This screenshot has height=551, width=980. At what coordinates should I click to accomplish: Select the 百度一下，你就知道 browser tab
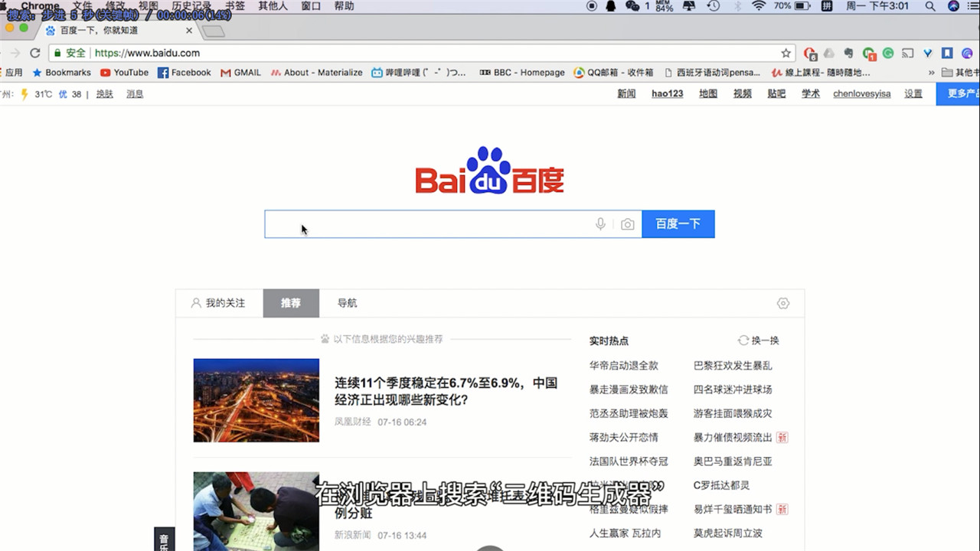coord(115,31)
